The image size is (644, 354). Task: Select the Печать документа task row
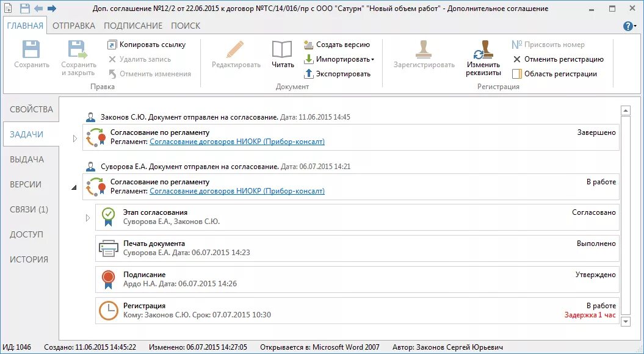pos(357,248)
